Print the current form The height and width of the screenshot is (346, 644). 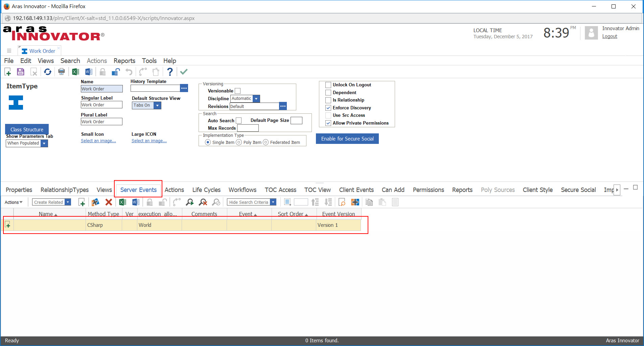62,72
